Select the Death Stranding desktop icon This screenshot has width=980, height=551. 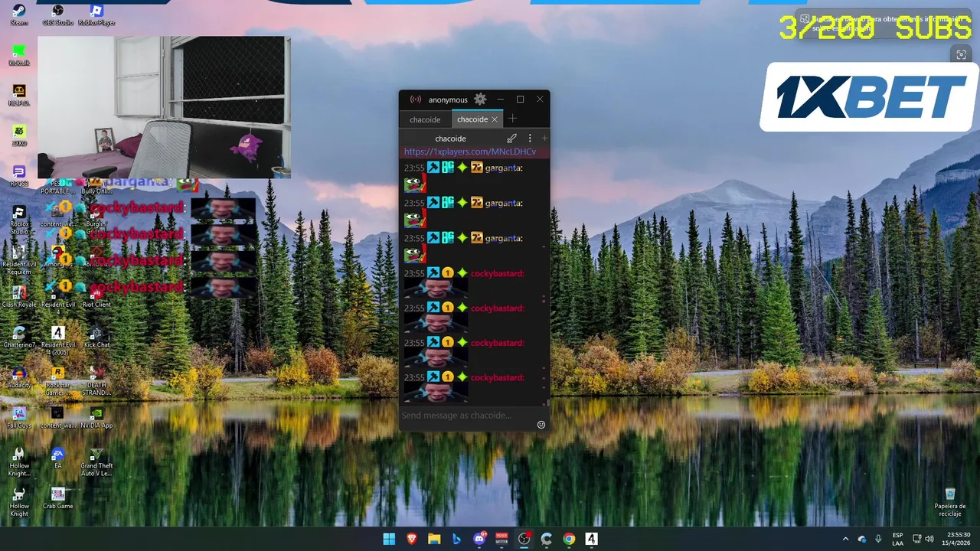tap(96, 380)
